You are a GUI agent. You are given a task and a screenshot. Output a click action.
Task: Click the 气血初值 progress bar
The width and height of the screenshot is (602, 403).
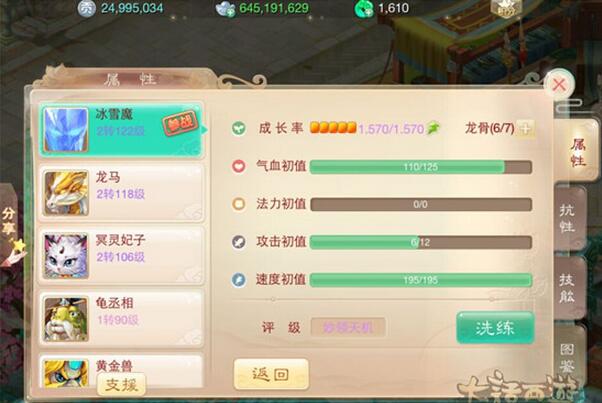[421, 167]
